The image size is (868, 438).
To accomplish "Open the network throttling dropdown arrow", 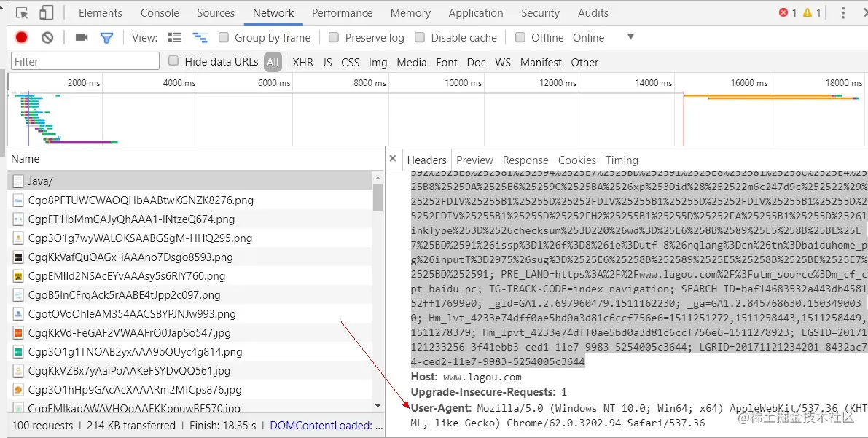I will pos(630,36).
